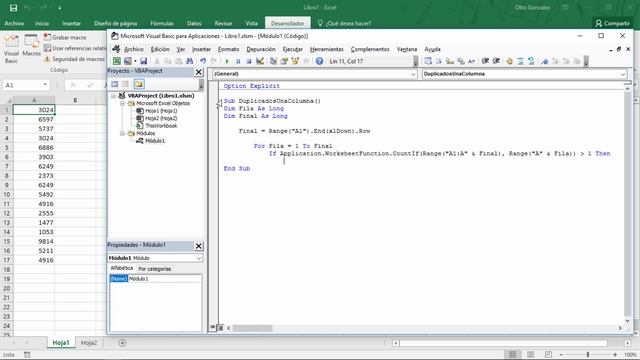Open Archivo menu in VBA editor
The width and height of the screenshot is (640, 360).
(134, 49)
